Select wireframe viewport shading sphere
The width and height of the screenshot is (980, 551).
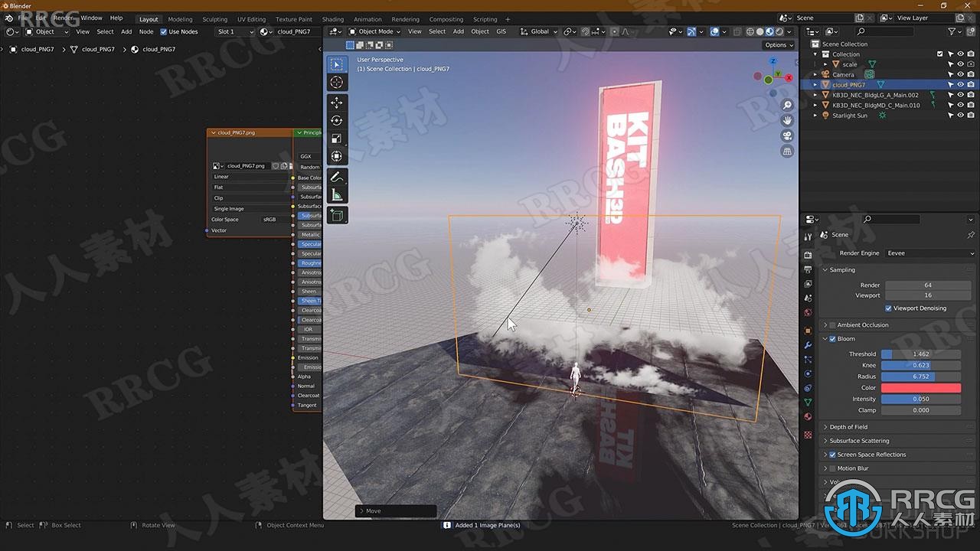click(750, 31)
